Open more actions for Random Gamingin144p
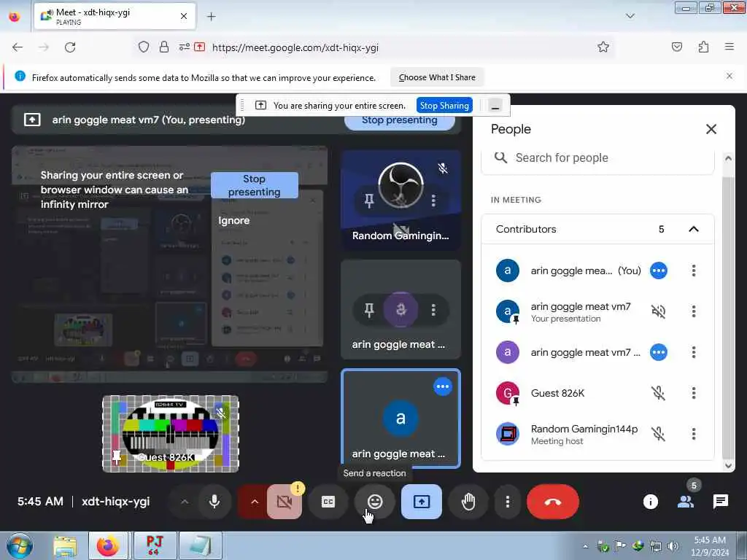Screen dimensions: 747x560 click(694, 434)
